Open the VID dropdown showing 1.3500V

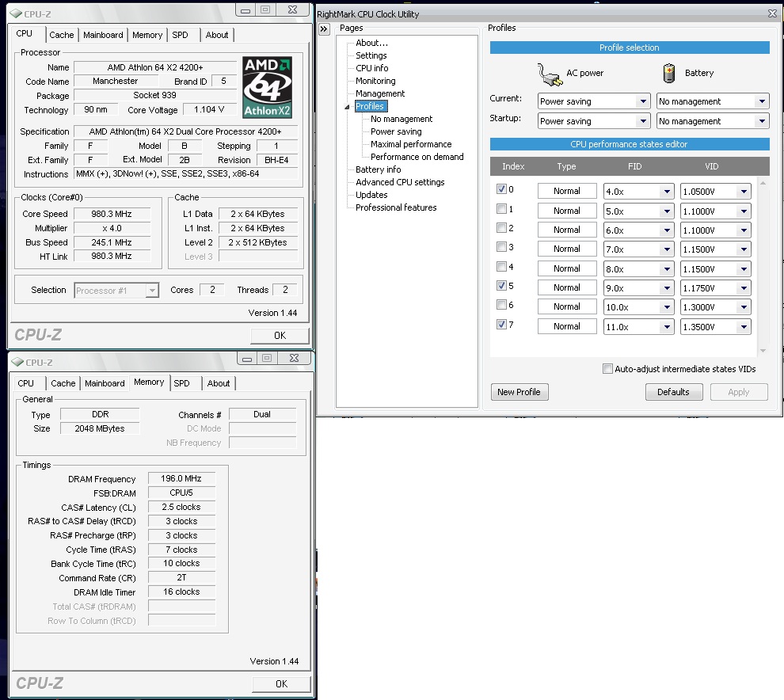click(x=716, y=327)
